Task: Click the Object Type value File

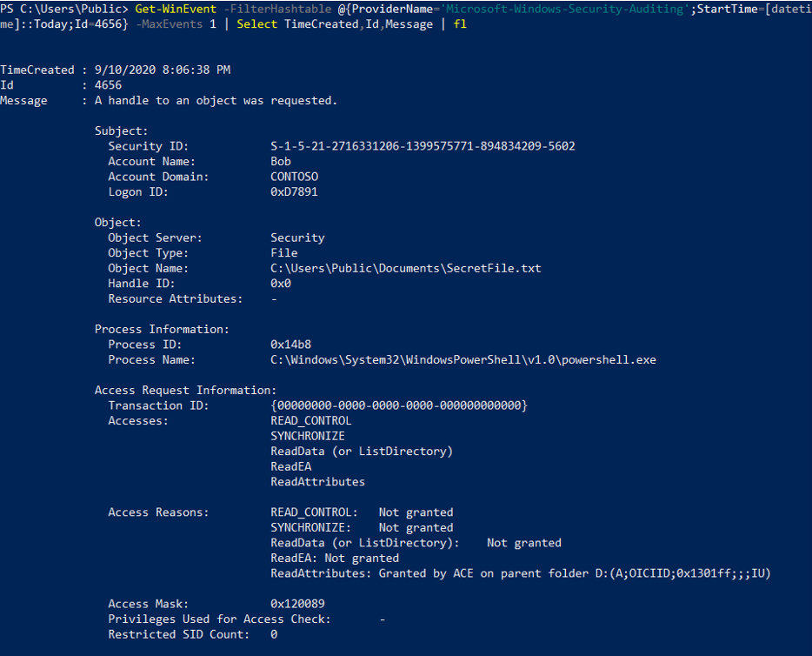Action: tap(283, 253)
